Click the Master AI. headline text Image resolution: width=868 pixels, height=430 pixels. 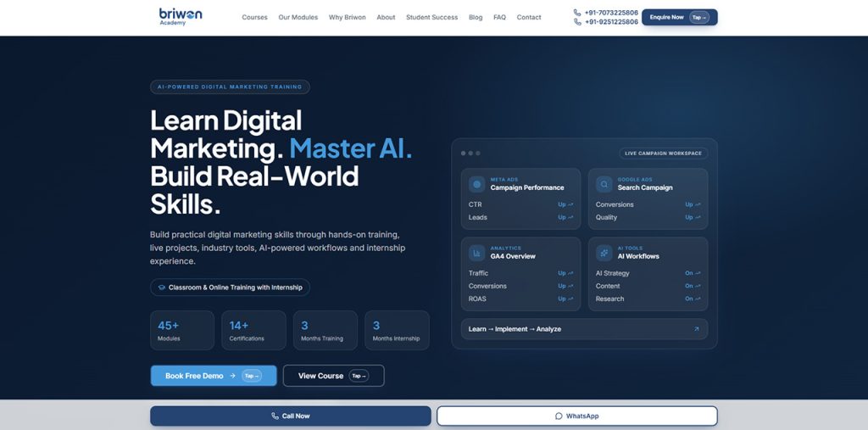pyautogui.click(x=351, y=148)
